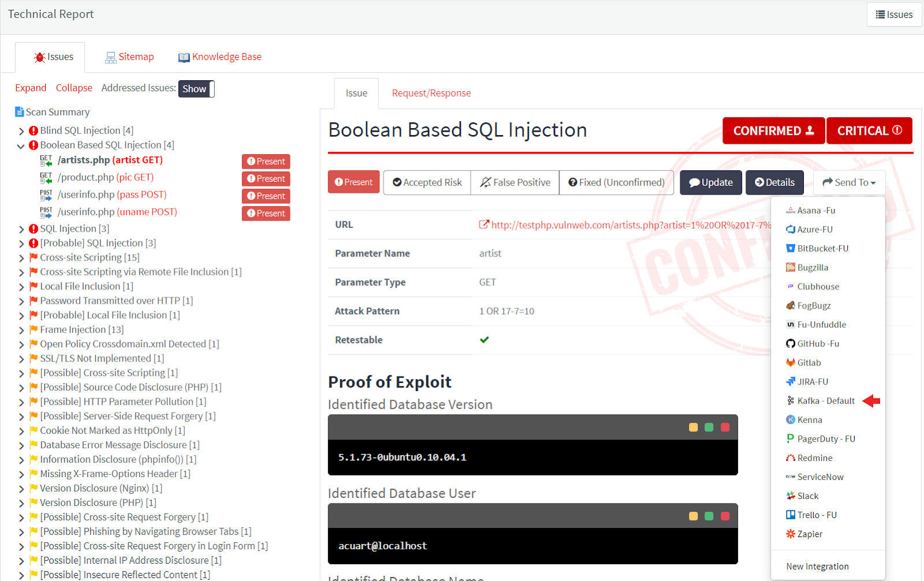
Task: Click the ServiceNow icon
Action: [791, 477]
